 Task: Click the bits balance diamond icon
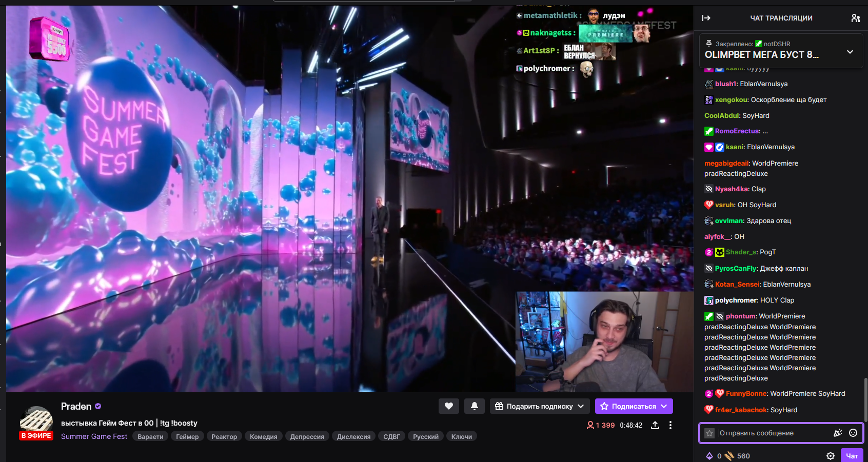709,456
